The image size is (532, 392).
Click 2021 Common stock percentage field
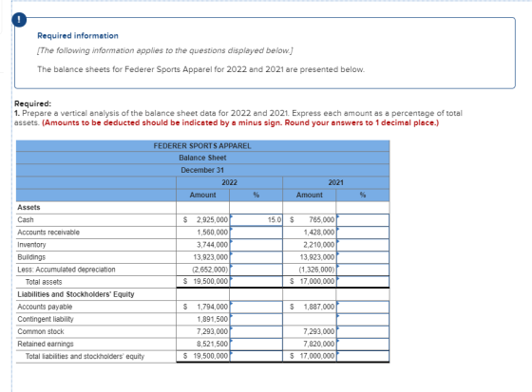click(x=363, y=331)
